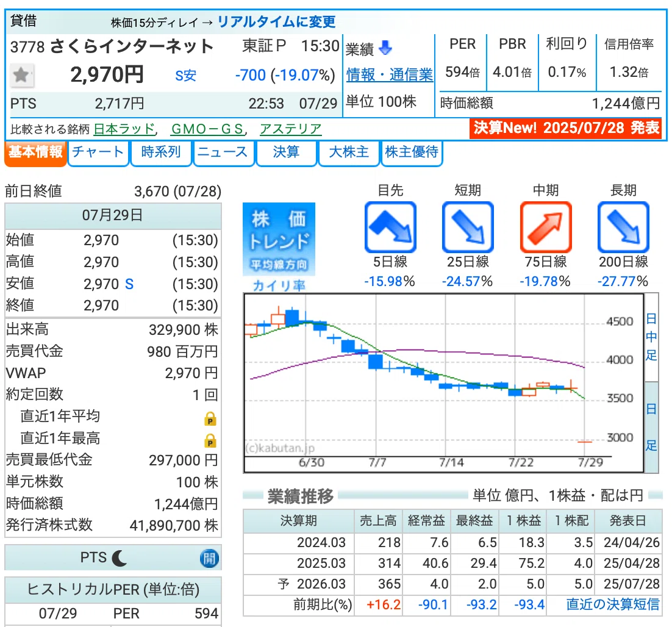
Task: Click the カイリ率 label
Action: [279, 285]
